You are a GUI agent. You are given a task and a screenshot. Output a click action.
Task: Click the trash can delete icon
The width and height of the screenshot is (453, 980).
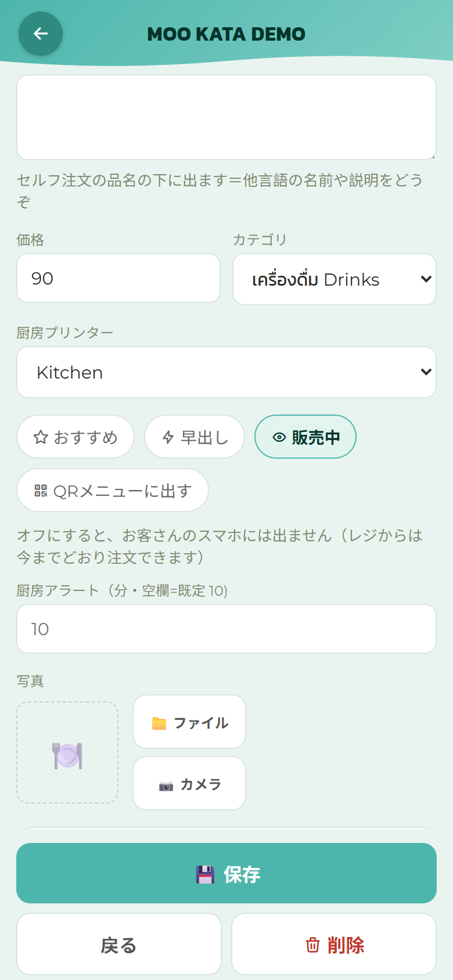click(x=312, y=945)
